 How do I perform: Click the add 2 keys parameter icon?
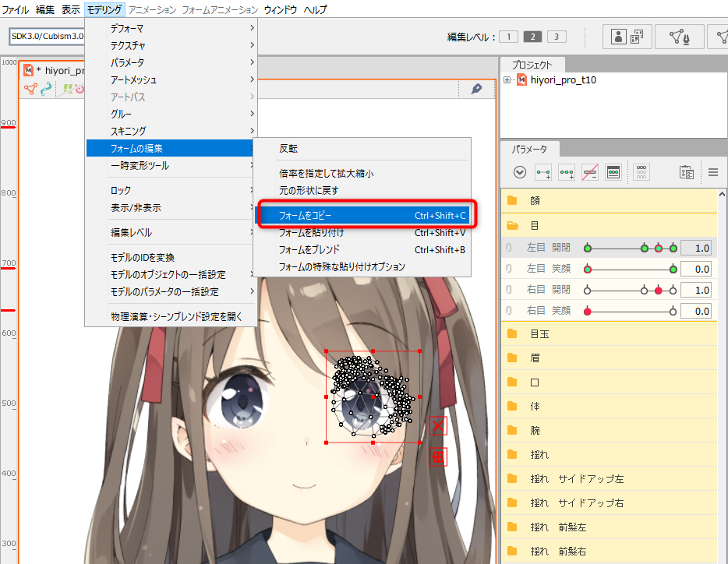coord(543,172)
